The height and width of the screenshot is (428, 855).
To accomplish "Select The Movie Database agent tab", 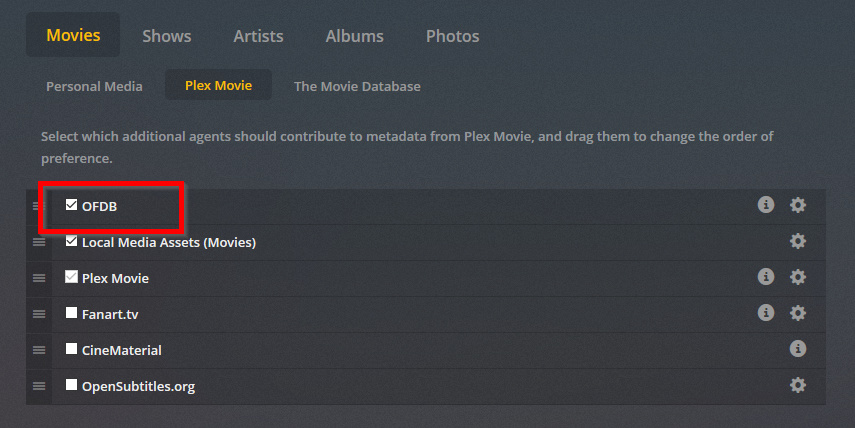I will point(357,86).
